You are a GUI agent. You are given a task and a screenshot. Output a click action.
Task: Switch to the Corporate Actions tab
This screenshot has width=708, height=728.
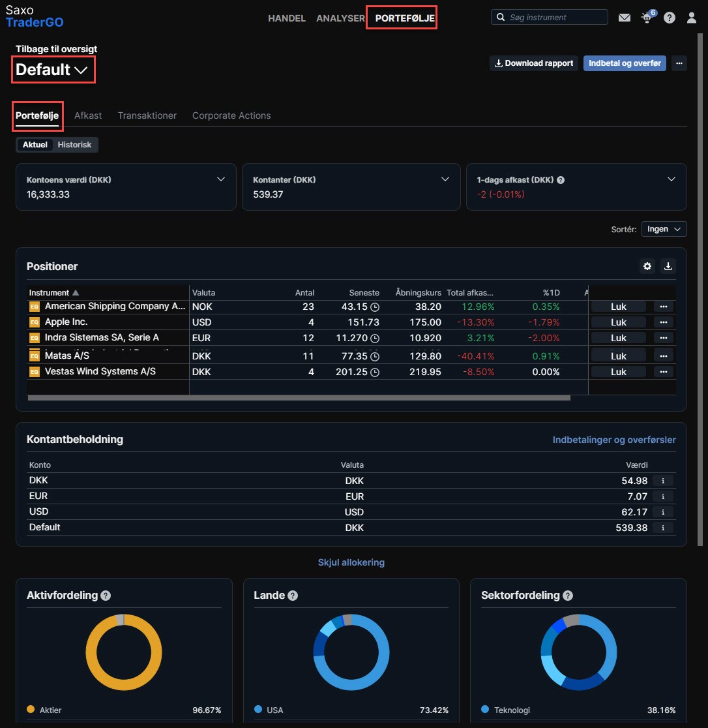[x=231, y=115]
